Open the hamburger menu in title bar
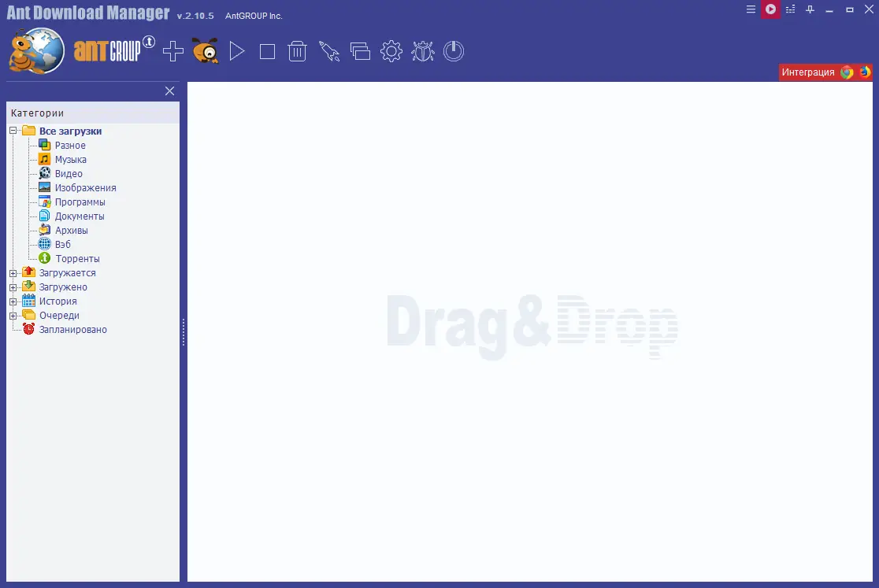879x588 pixels. click(x=751, y=9)
